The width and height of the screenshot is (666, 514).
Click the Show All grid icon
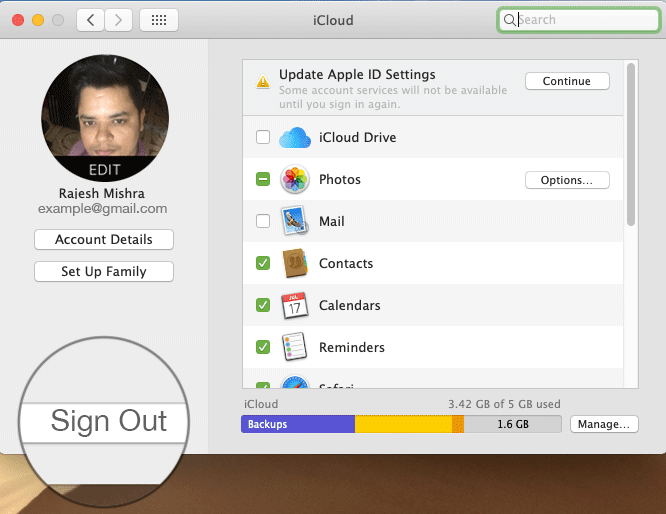click(x=159, y=20)
